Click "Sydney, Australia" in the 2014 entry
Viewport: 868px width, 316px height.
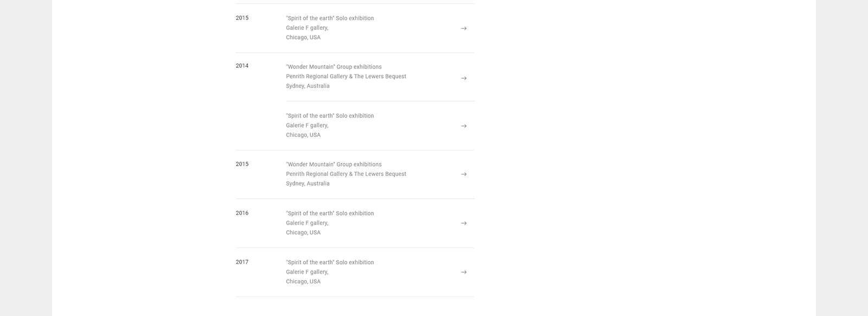(x=307, y=86)
